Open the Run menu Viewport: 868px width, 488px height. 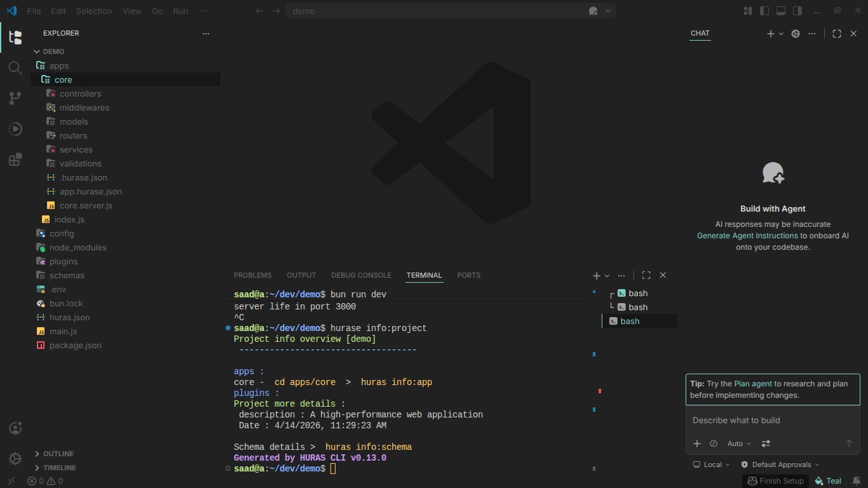[x=180, y=11]
